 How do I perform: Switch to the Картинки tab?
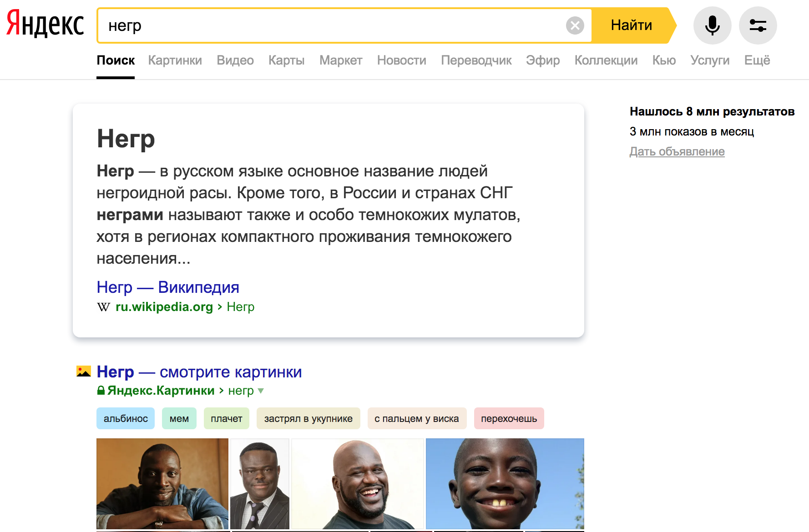pos(175,60)
